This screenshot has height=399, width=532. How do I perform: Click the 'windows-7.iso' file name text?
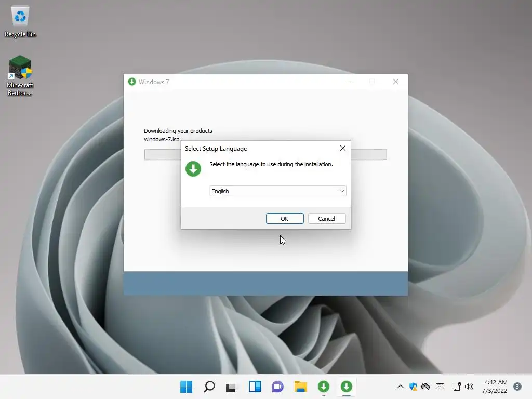162,139
